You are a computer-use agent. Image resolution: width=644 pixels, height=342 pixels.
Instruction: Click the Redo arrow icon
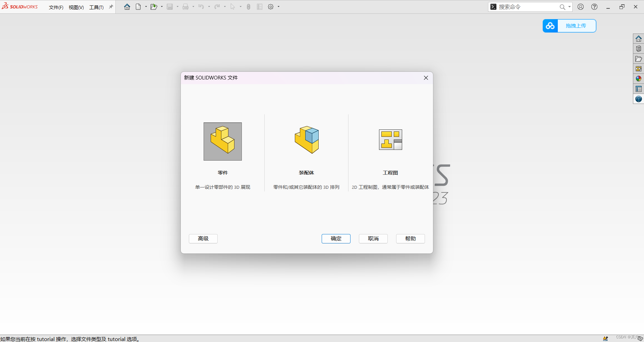coord(217,7)
